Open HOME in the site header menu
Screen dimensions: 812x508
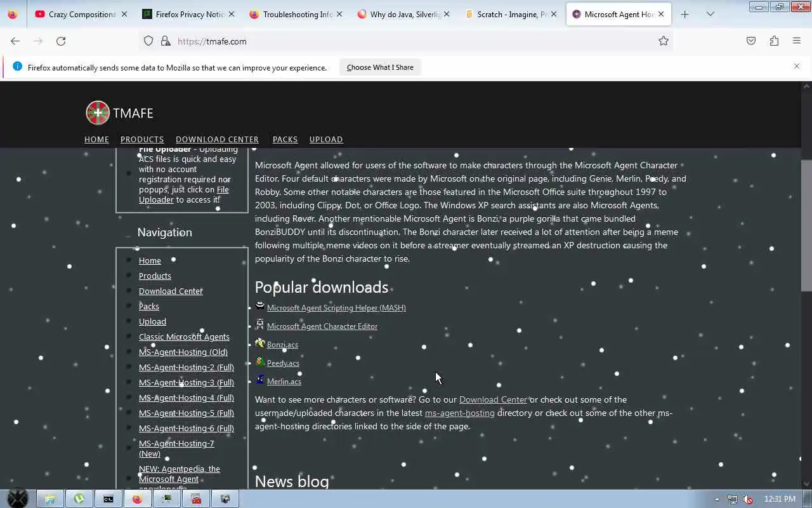[96, 139]
